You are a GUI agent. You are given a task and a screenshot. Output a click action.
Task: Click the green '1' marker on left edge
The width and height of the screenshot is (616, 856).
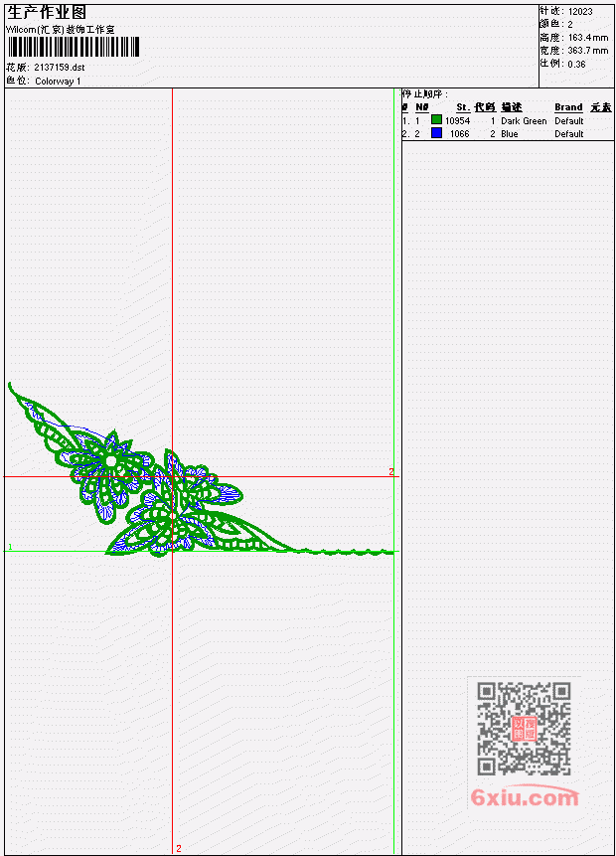10,547
